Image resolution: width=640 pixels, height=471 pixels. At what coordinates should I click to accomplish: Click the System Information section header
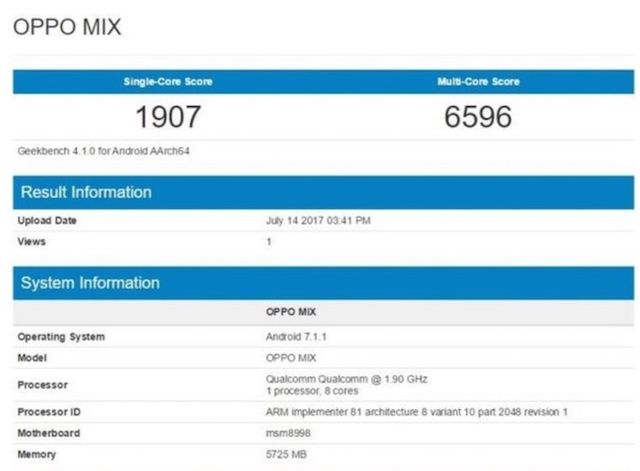click(x=90, y=283)
